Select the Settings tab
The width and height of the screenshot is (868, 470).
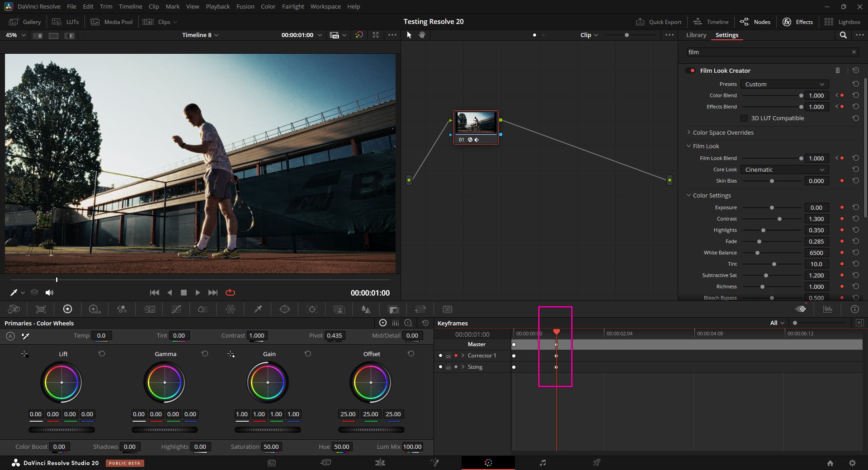pos(726,35)
